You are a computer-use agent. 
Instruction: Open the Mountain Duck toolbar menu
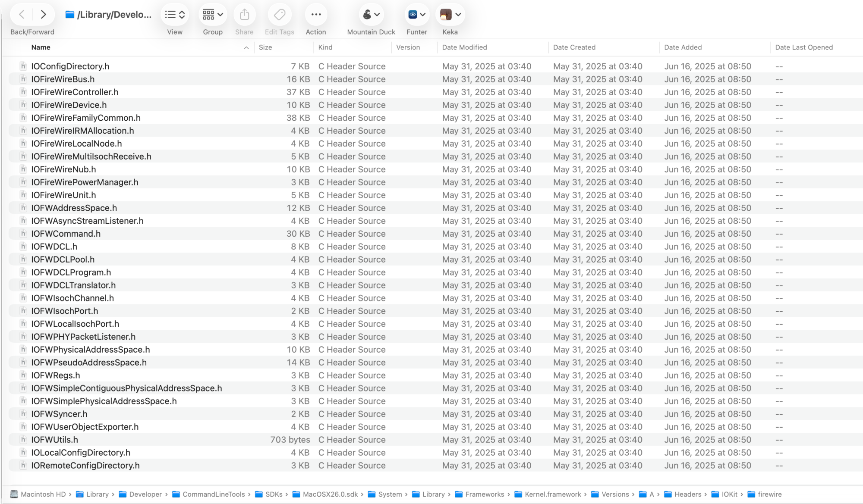pyautogui.click(x=371, y=15)
